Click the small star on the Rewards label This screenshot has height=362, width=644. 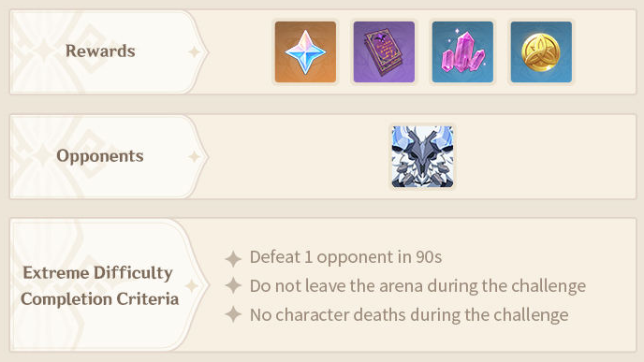coord(194,52)
